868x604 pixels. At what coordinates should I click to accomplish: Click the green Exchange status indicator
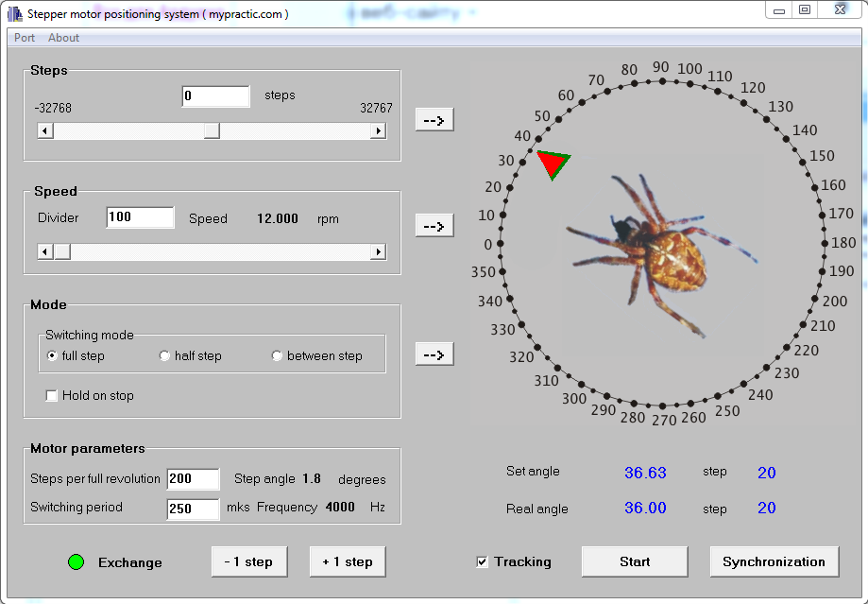point(76,561)
